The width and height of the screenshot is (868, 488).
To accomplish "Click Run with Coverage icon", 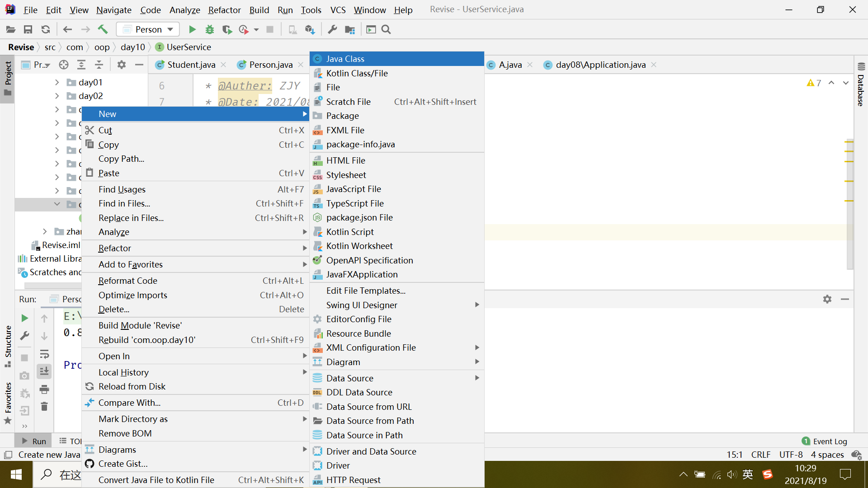I will (x=227, y=29).
